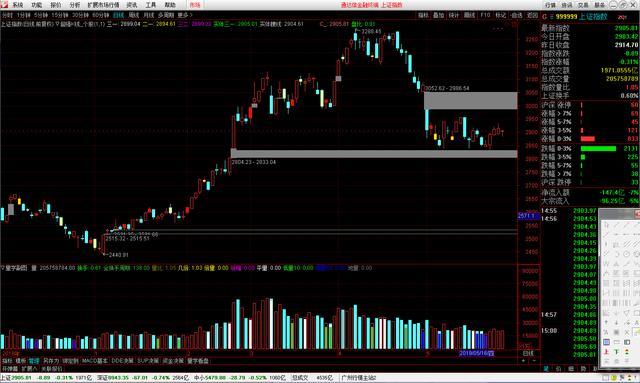The image size is (640, 383).
Task: Open the 多周期 multi-period view
Action: point(166,15)
